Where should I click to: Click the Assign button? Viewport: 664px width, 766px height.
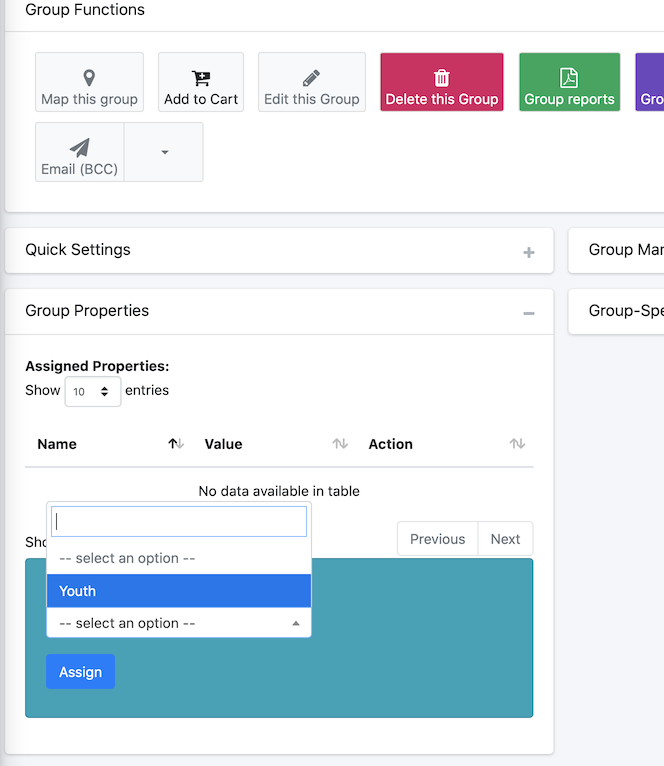(81, 672)
